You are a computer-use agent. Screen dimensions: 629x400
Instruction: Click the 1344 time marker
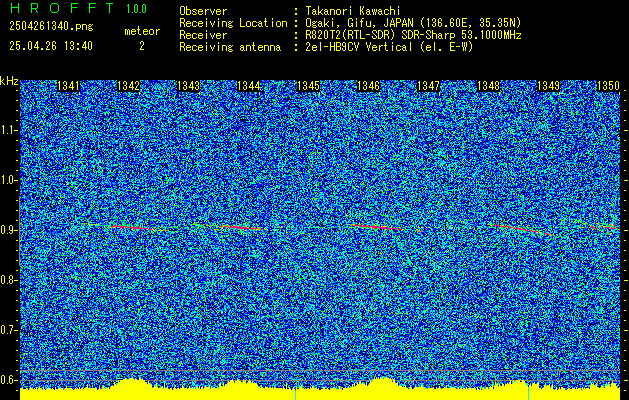click(x=248, y=86)
